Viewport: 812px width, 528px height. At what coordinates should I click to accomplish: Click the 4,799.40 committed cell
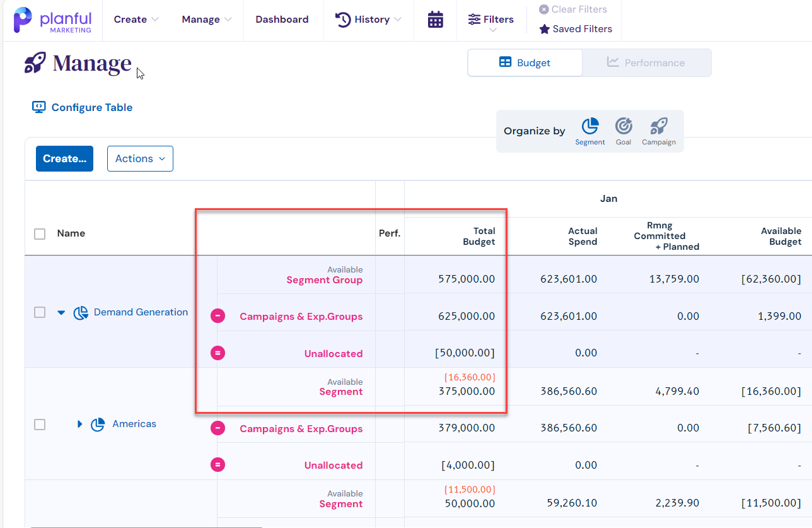(x=676, y=391)
